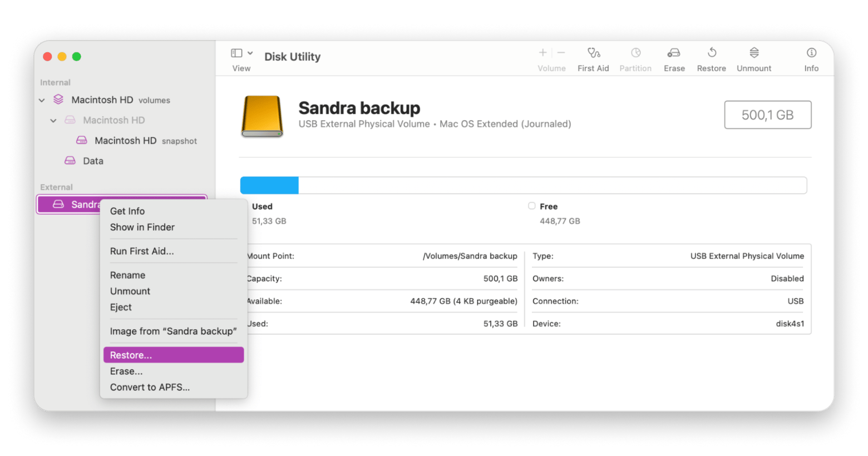Click the First Aid stethoscope icon
The image size is (868, 456).
coord(593,53)
